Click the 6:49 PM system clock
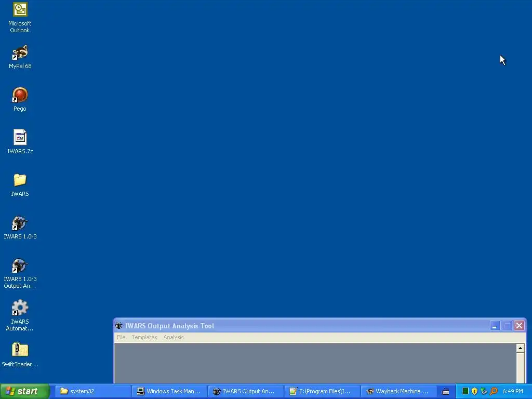The height and width of the screenshot is (399, 532). tap(513, 391)
